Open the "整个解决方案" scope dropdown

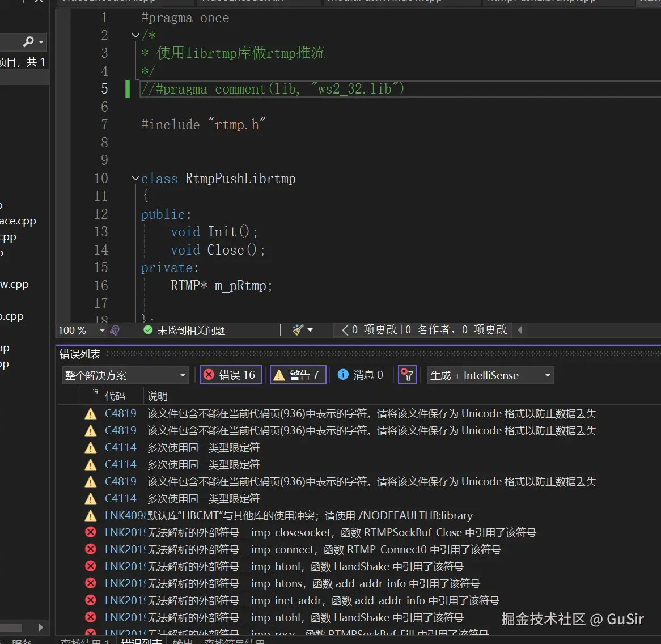[125, 375]
